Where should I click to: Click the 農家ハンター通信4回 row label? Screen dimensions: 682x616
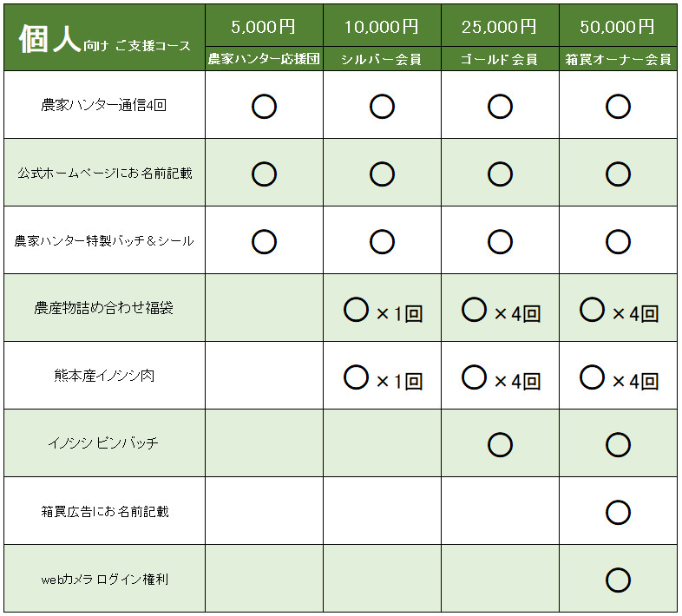pos(104,106)
